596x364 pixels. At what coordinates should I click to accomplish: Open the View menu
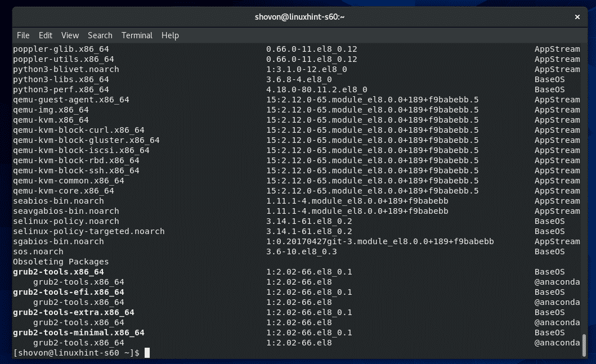click(70, 35)
